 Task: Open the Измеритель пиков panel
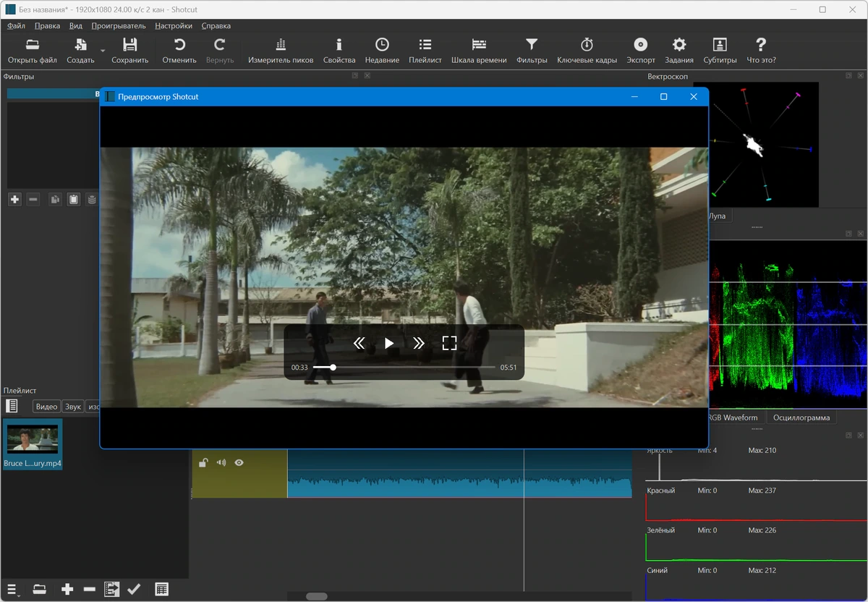(x=281, y=51)
